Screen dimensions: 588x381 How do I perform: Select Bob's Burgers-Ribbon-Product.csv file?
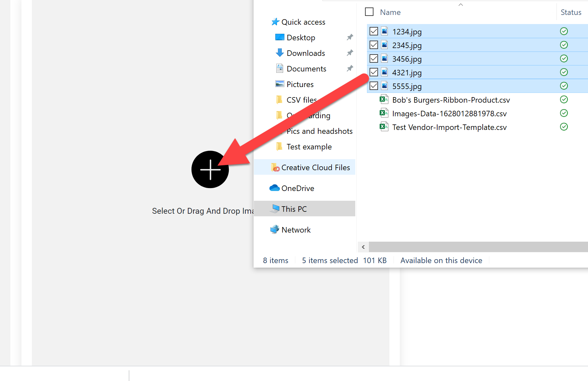(451, 100)
